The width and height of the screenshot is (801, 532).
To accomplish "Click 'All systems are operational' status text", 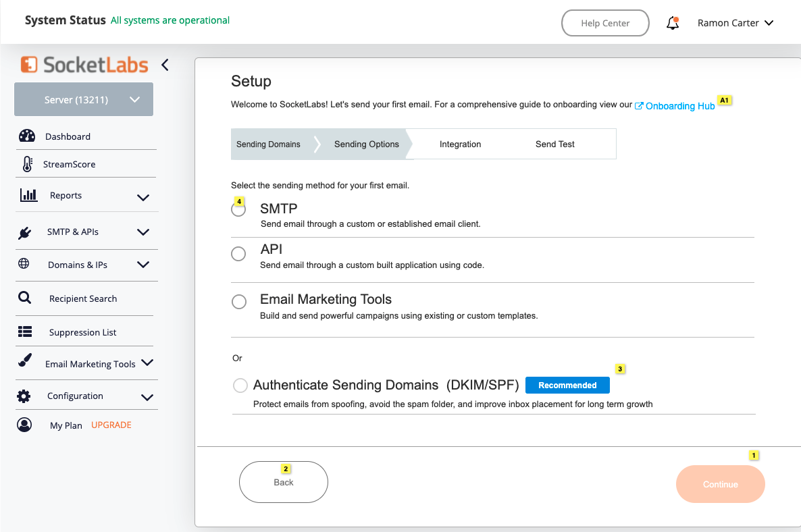I will (170, 20).
